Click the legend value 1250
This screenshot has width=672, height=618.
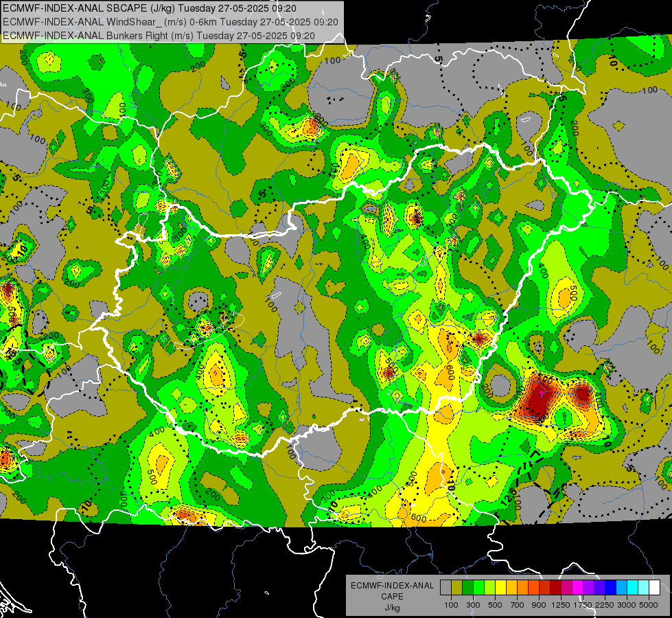[561, 605]
